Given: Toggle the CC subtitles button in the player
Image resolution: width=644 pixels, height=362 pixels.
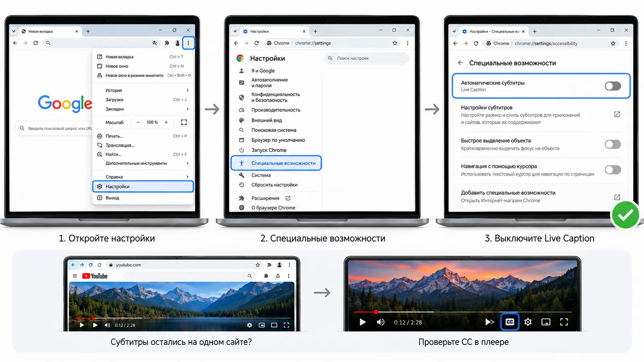Looking at the screenshot, I should 510,322.
